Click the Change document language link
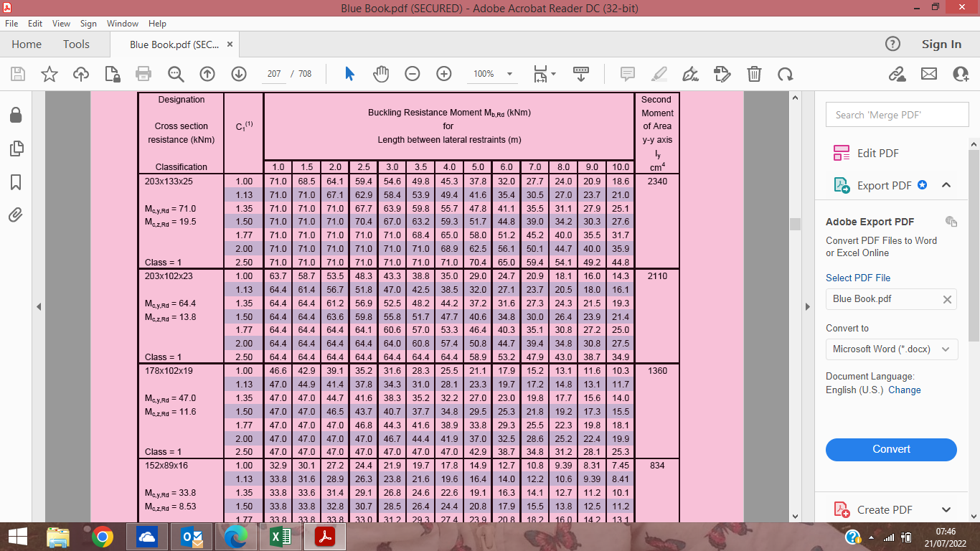 [x=904, y=390]
